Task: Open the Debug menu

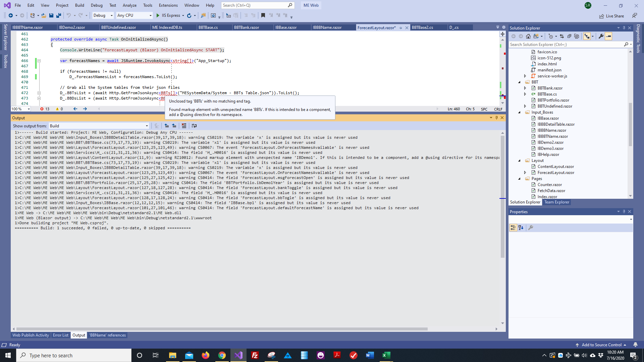Action: click(x=97, y=5)
